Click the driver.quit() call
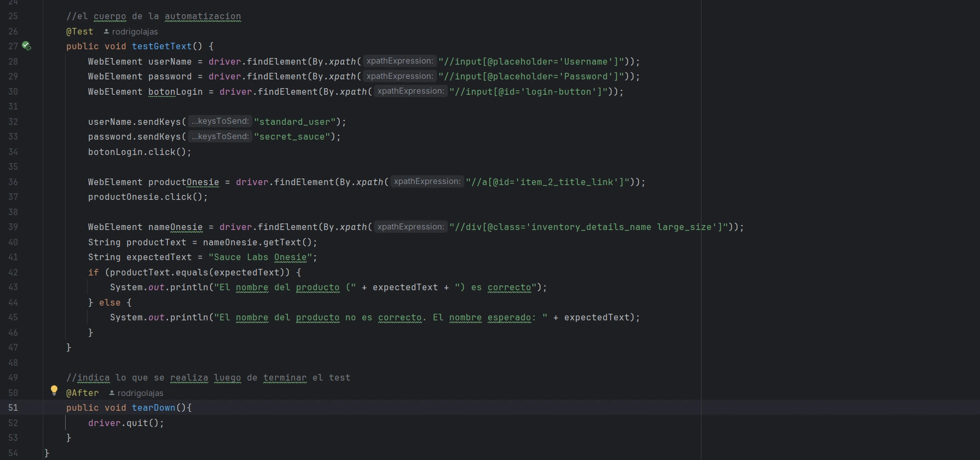This screenshot has width=980, height=460. 126,423
